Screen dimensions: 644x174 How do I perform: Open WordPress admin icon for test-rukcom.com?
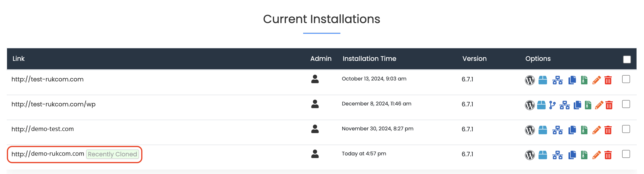pos(529,80)
